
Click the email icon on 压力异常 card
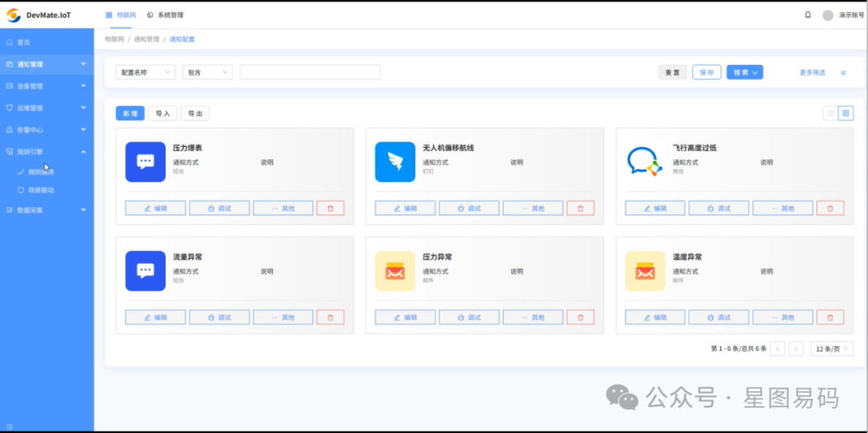pos(395,271)
